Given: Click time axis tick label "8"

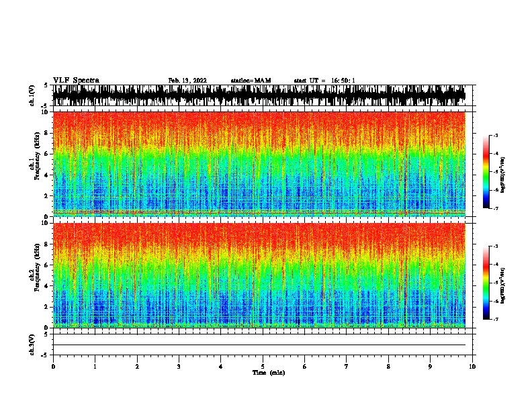Looking at the screenshot, I should coord(388,367).
